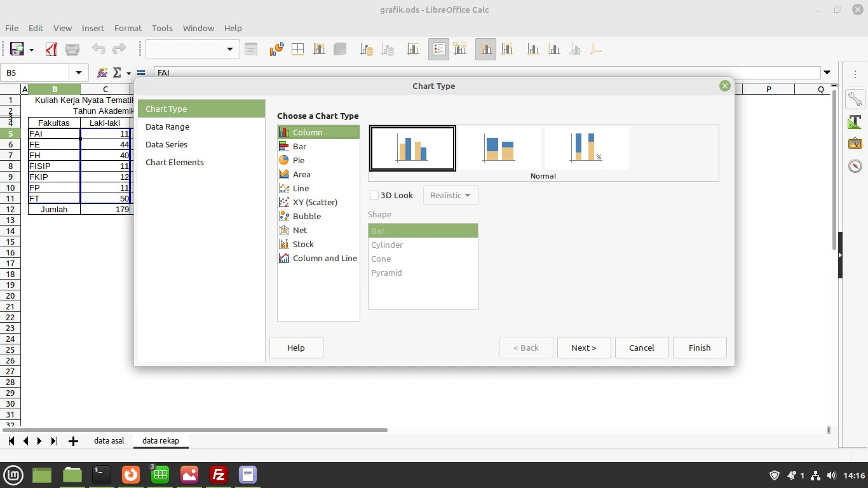
Task: Click the Format Selection toolbar icon
Action: click(251, 49)
